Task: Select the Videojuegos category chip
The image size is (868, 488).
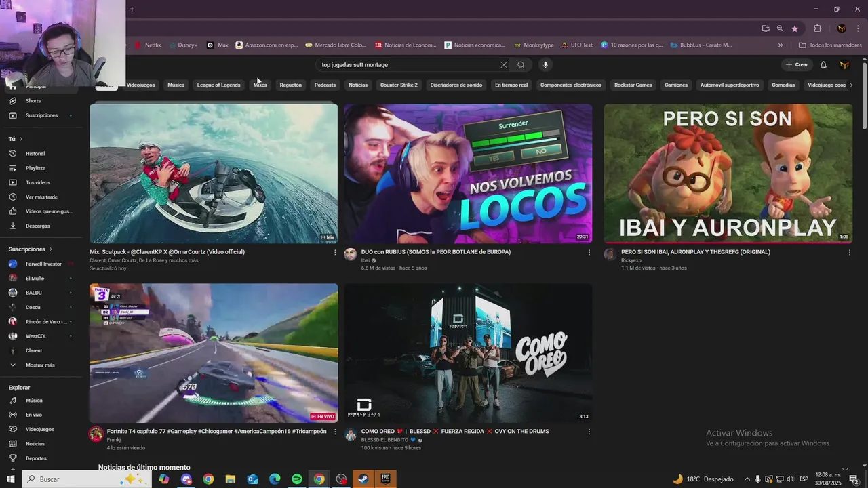Action: point(140,85)
